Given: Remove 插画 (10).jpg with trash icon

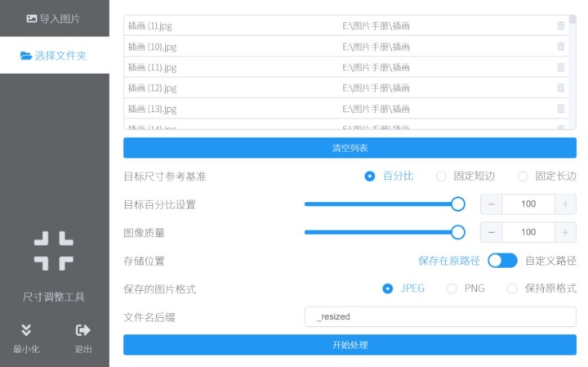Looking at the screenshot, I should [x=560, y=47].
